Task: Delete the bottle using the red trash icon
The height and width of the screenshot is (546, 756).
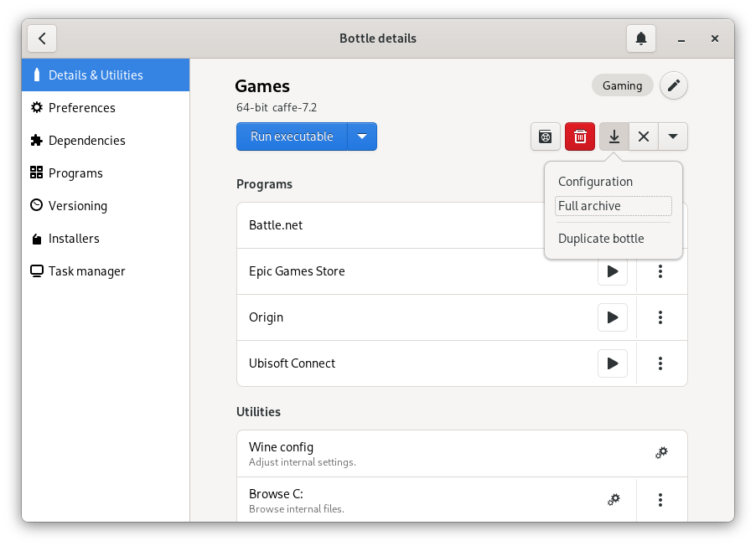Action: coord(579,136)
